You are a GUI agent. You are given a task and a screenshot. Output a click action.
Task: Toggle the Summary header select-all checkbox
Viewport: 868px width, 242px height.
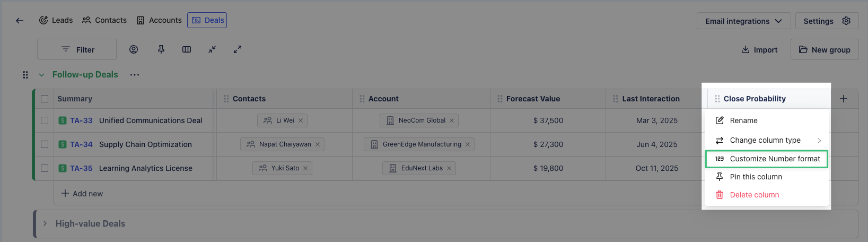tap(45, 99)
